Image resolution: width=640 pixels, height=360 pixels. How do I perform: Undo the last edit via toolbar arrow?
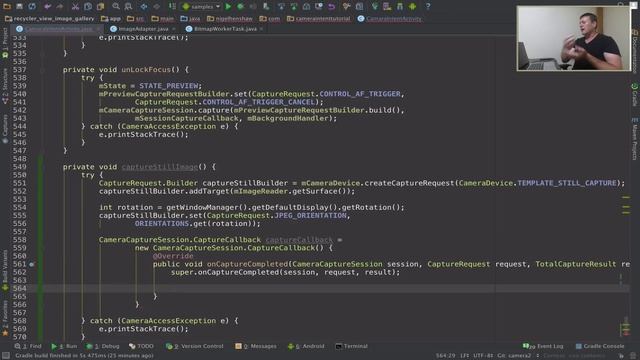point(47,7)
